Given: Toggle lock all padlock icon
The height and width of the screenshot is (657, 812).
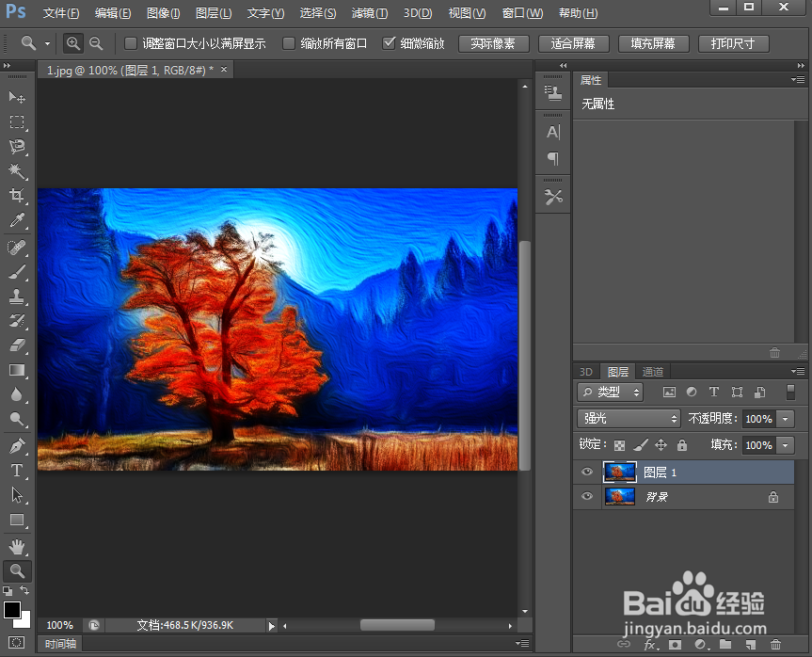Looking at the screenshot, I should coord(682,444).
